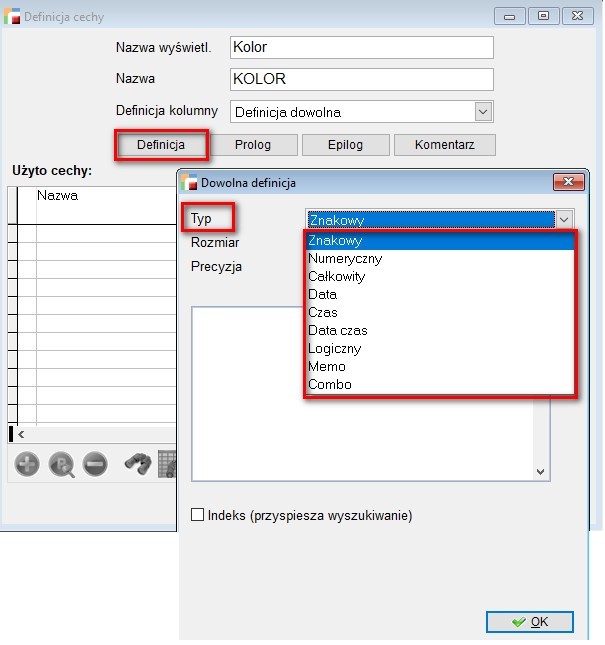
Task: Click the left scroll arrow under the grid
Action: click(x=21, y=434)
